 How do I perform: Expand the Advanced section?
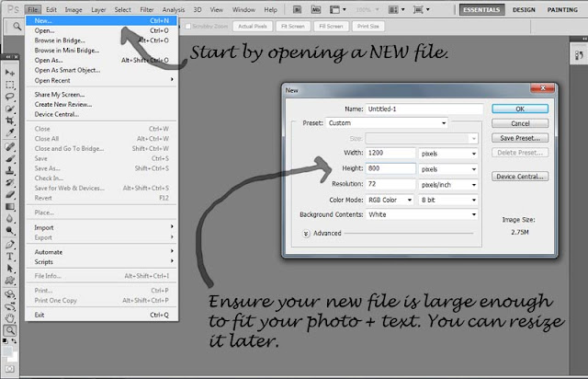coord(306,234)
